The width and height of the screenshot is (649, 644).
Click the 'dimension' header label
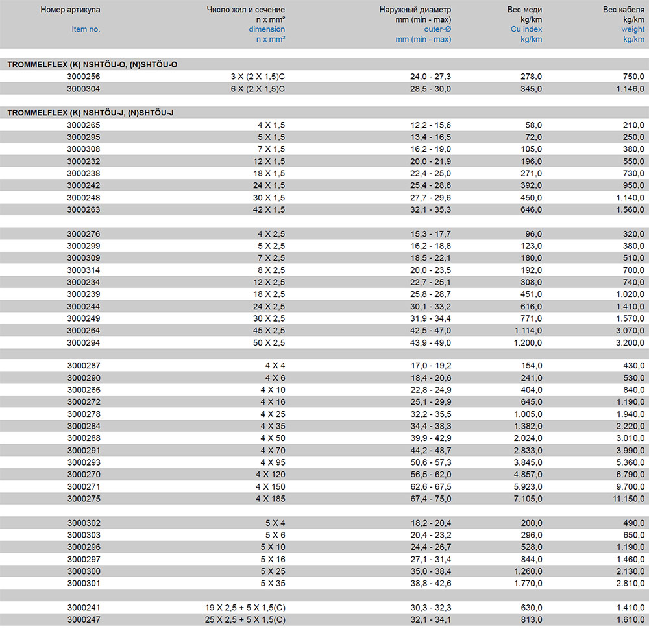pyautogui.click(x=267, y=29)
